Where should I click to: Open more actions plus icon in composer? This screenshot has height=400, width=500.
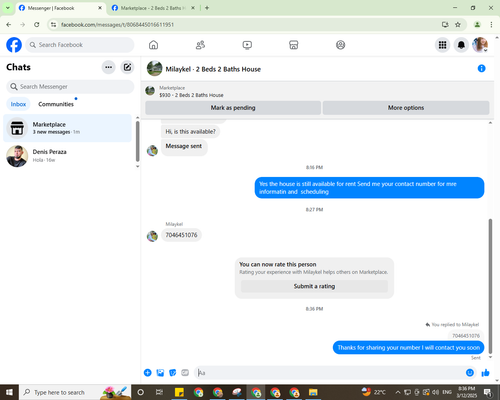coord(148,373)
